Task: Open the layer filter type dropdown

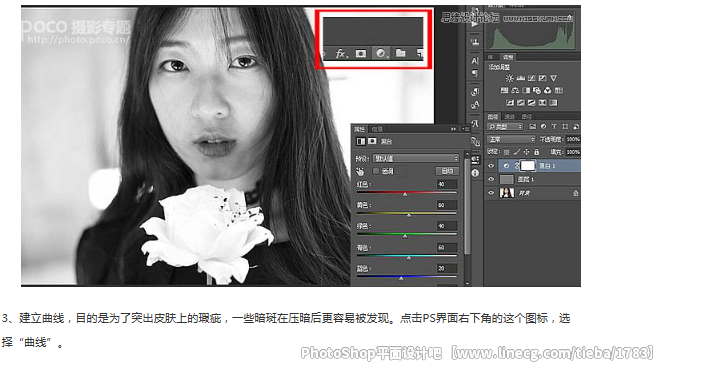Action: (505, 127)
